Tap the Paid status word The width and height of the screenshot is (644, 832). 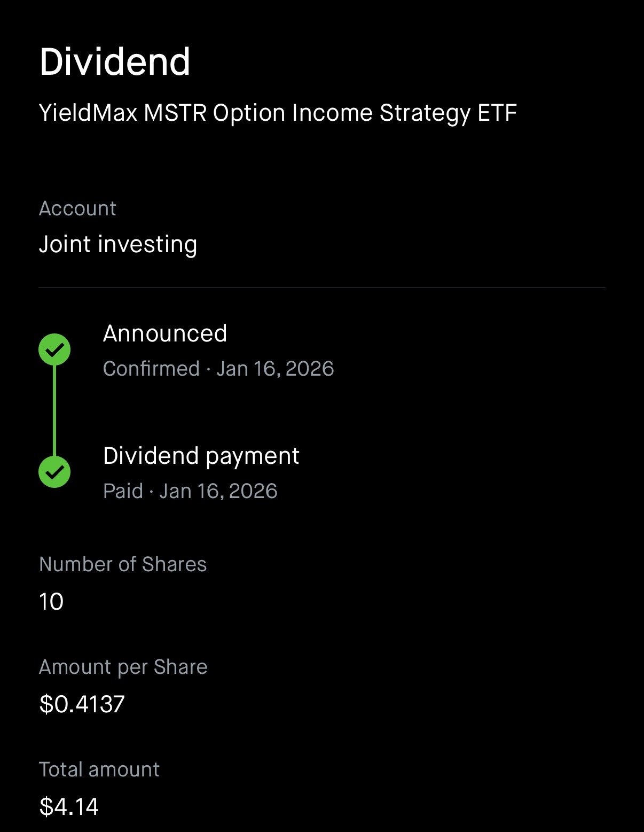(123, 491)
